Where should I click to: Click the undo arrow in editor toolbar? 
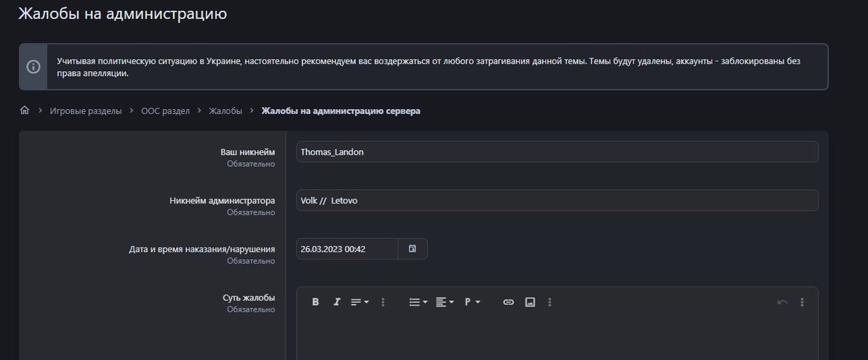pyautogui.click(x=782, y=302)
